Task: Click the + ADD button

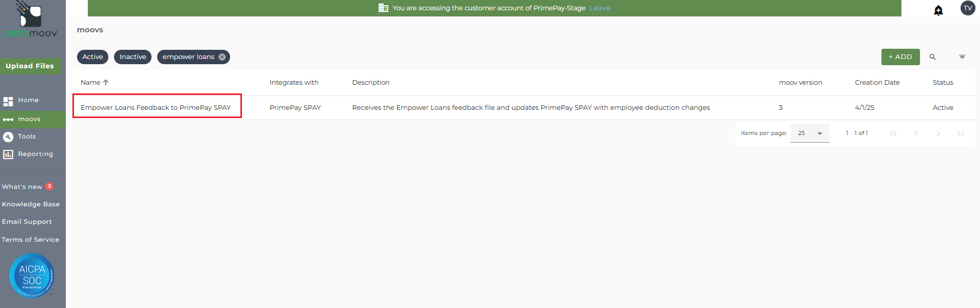Action: tap(900, 57)
